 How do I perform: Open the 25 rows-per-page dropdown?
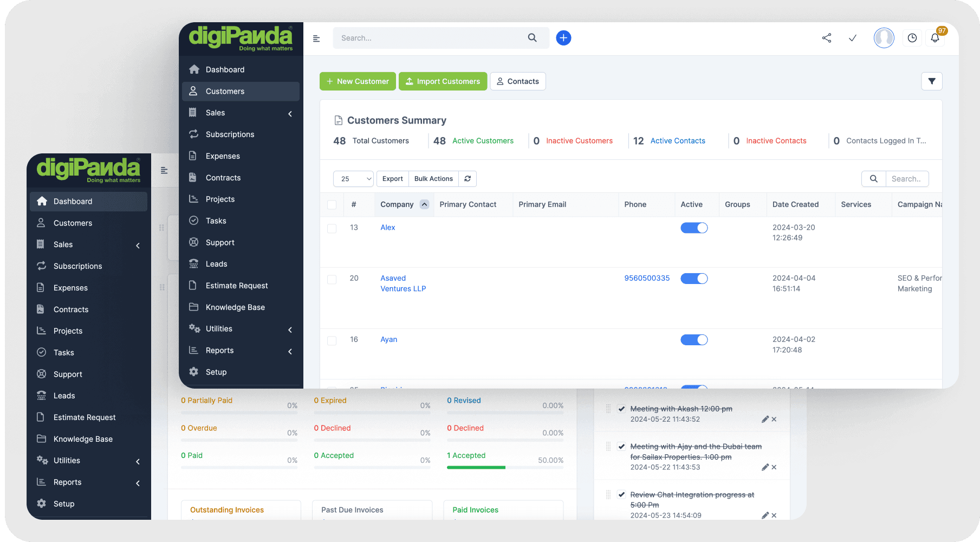353,179
